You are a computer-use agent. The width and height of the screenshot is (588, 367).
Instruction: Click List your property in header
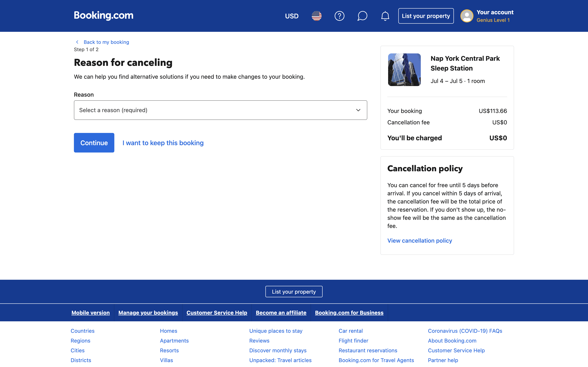(x=426, y=16)
